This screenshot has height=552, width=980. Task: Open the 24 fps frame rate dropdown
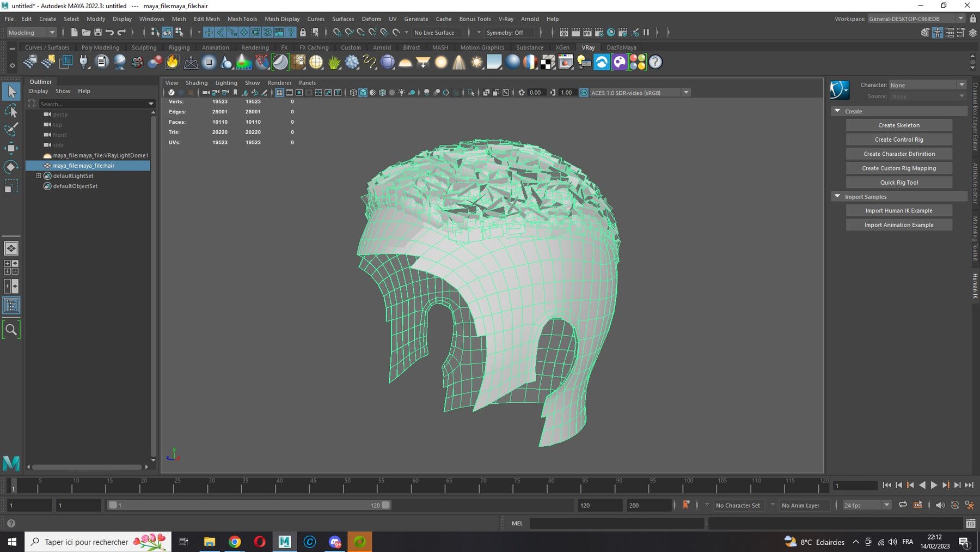(867, 505)
